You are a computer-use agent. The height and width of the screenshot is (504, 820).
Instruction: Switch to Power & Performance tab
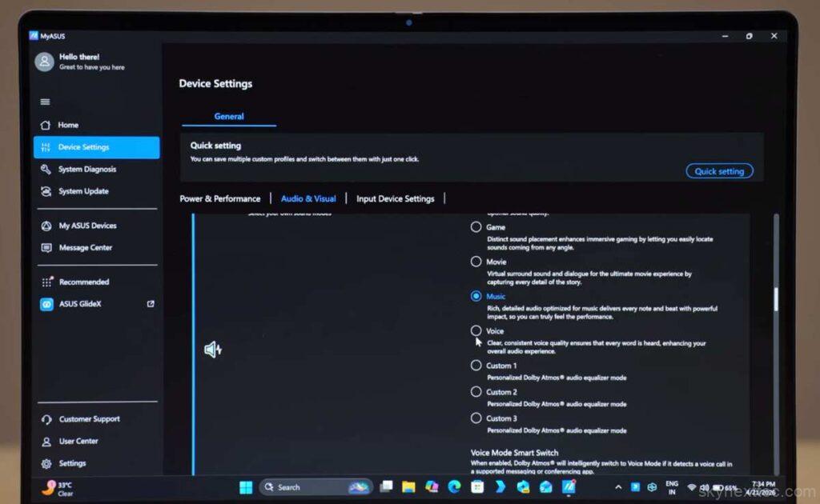[219, 198]
